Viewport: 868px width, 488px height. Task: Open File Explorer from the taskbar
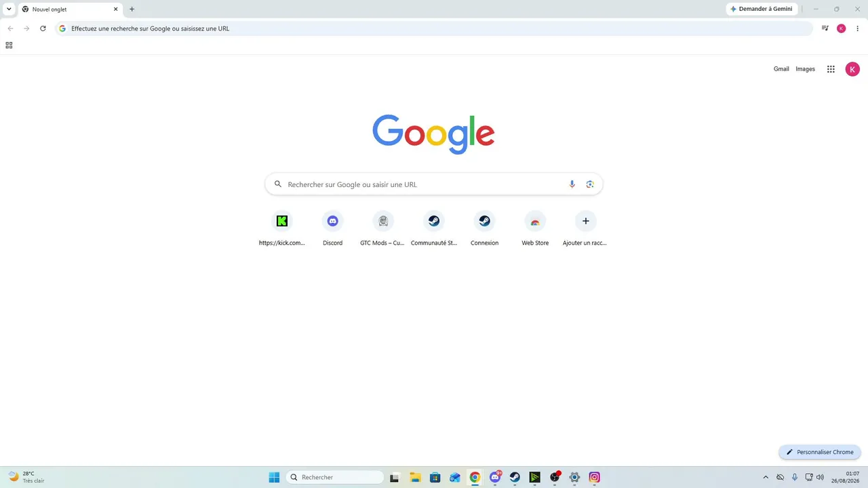point(415,477)
